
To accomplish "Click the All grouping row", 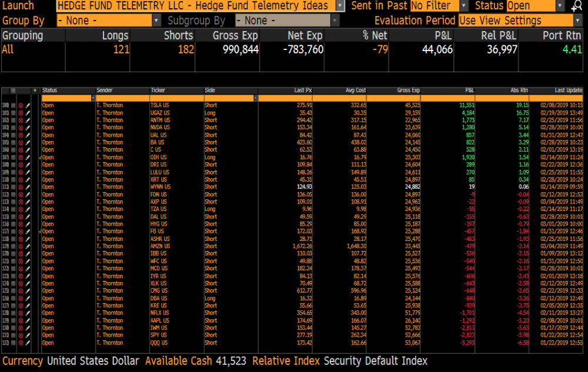I will point(292,50).
